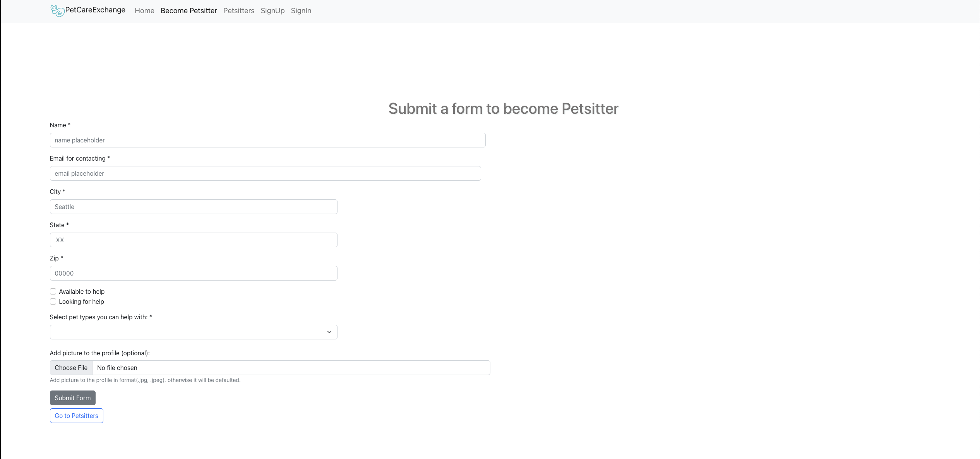
Task: Click Choose File to upload a picture
Action: [x=71, y=367]
